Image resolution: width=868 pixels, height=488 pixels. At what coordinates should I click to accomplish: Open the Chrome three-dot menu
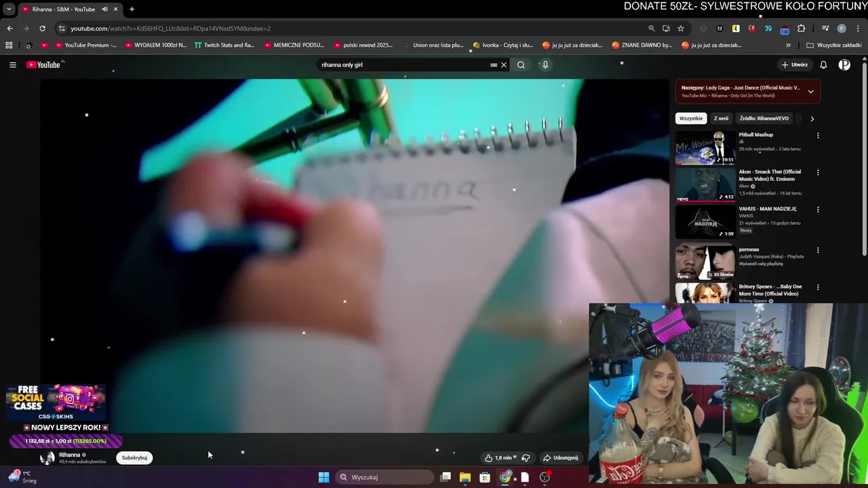coord(859,28)
